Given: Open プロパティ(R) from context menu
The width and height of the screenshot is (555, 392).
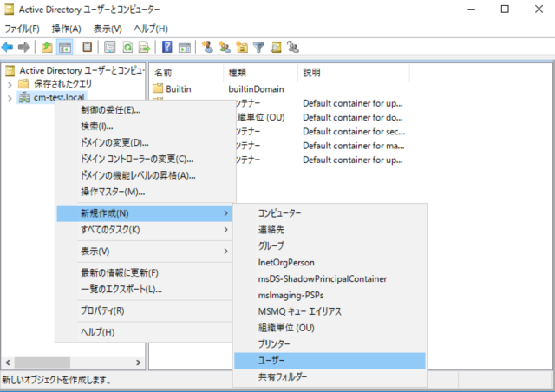Looking at the screenshot, I should click(x=145, y=310).
